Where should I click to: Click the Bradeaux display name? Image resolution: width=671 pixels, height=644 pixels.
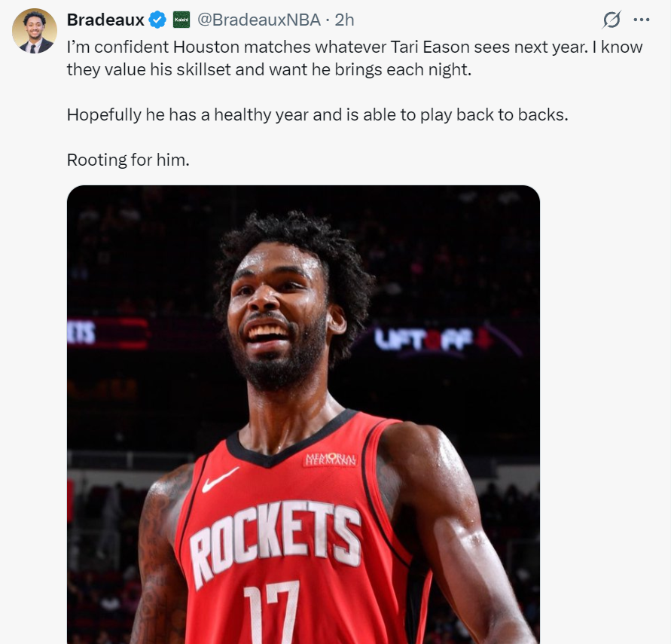click(x=105, y=20)
